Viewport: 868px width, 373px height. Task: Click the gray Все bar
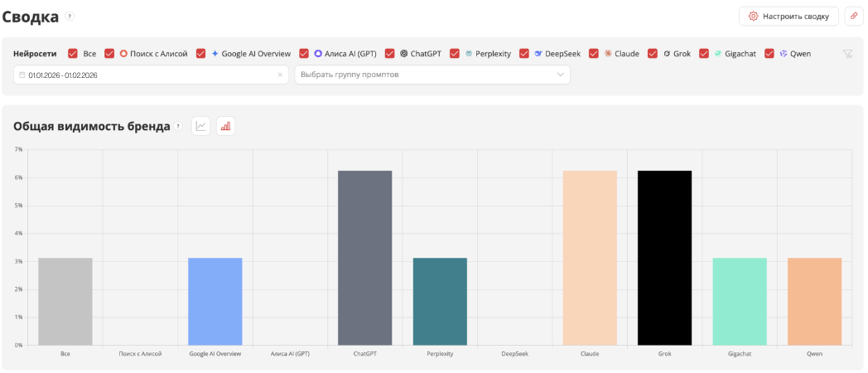(x=65, y=302)
